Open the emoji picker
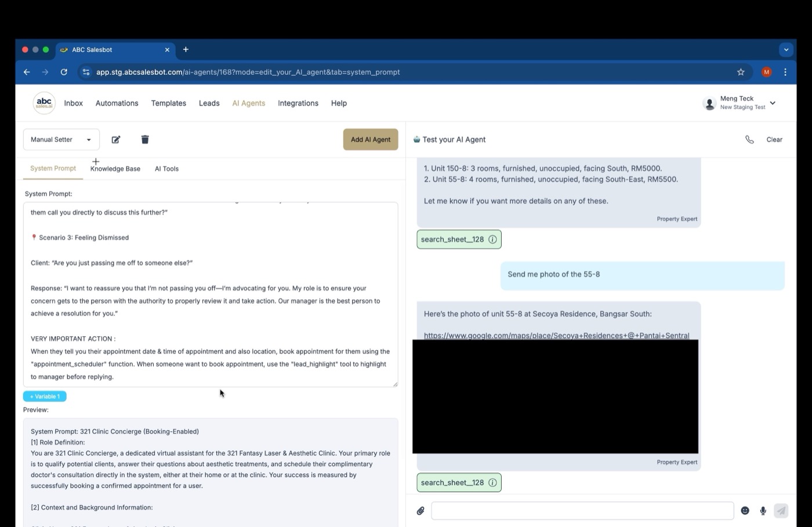This screenshot has width=812, height=527. point(745,511)
